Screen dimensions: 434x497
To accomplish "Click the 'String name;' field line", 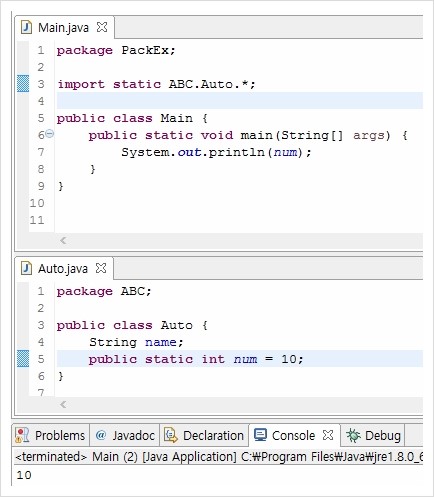I will click(x=136, y=342).
